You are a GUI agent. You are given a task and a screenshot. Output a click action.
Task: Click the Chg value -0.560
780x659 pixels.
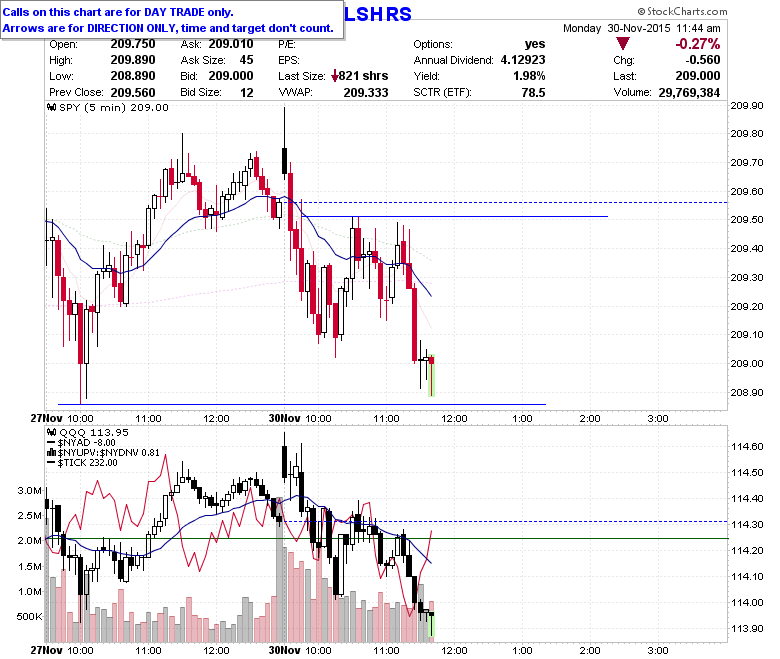tap(702, 60)
